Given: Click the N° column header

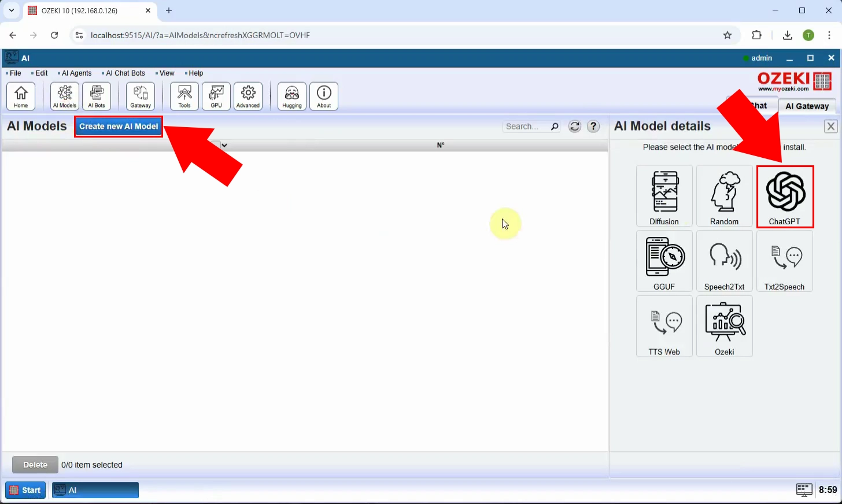Looking at the screenshot, I should coord(441,145).
